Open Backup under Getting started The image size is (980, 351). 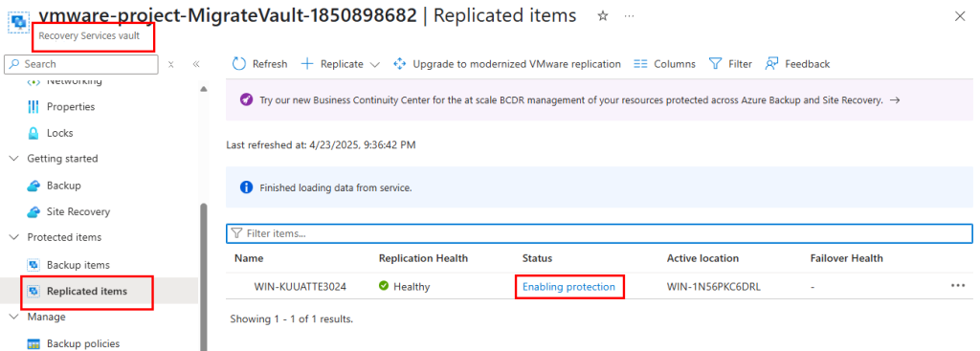coord(64,186)
